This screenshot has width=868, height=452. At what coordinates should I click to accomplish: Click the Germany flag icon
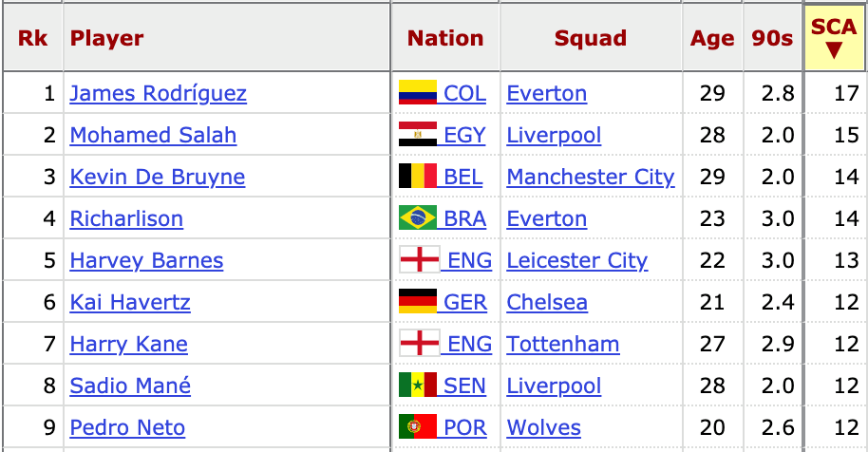(x=418, y=302)
